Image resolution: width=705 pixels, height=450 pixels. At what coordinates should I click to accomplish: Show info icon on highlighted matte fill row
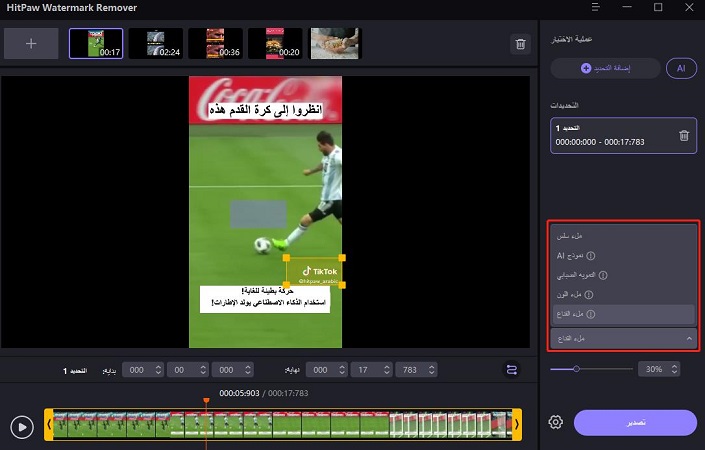591,314
